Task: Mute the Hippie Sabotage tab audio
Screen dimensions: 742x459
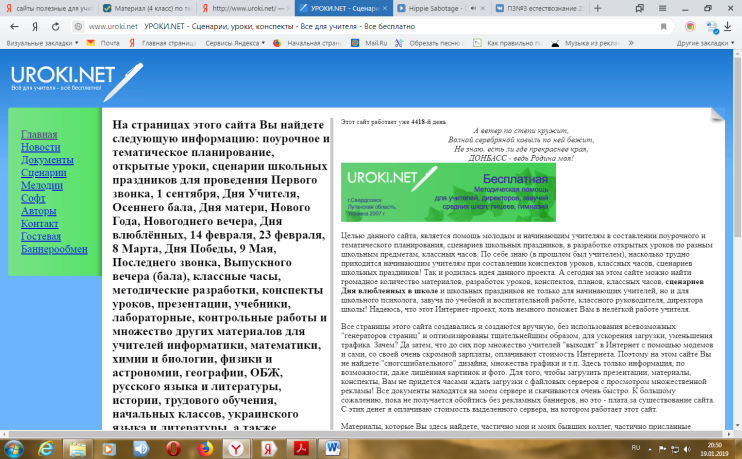Action: (474, 9)
